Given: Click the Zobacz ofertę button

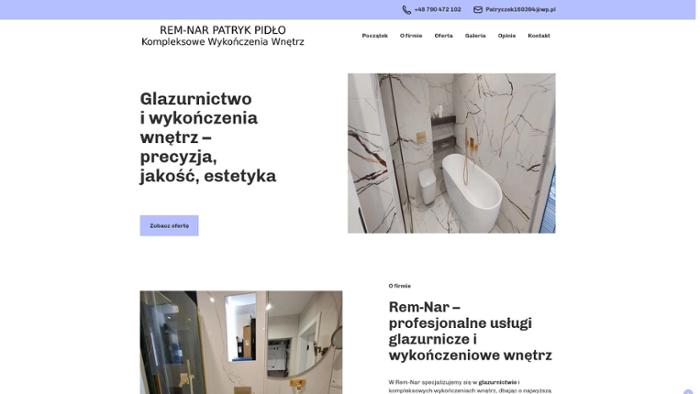Looking at the screenshot, I should pos(169,226).
